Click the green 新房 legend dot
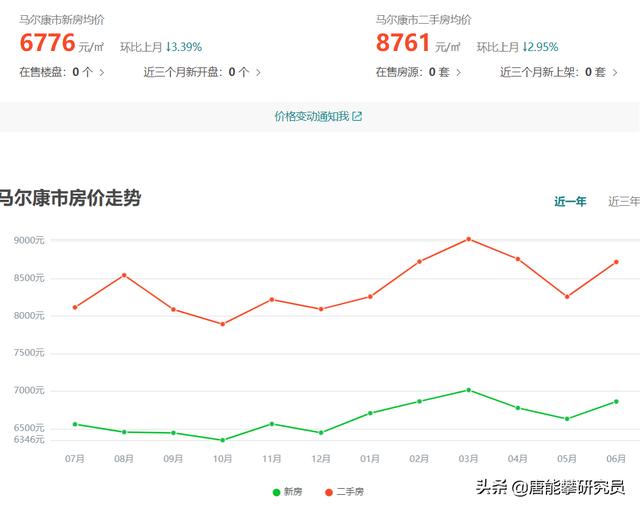 click(277, 491)
